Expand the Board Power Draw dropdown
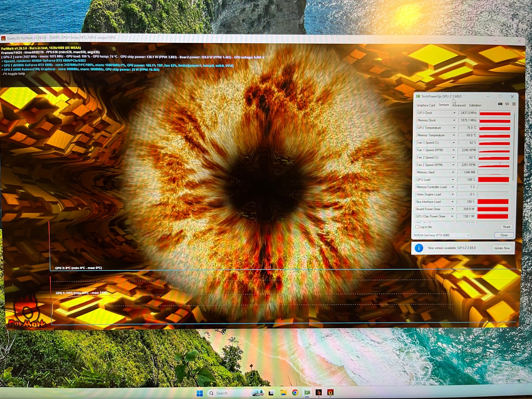Viewport: 532px width, 399px height. click(x=452, y=209)
